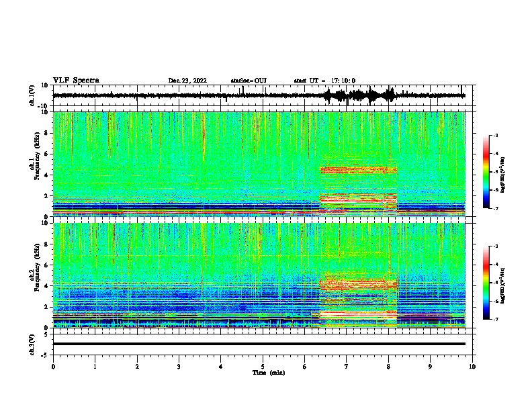Image resolution: width=532 pixels, height=411 pixels.
Task: Click the ch.1 colorbar log(PSD) label
Action: coord(503,175)
